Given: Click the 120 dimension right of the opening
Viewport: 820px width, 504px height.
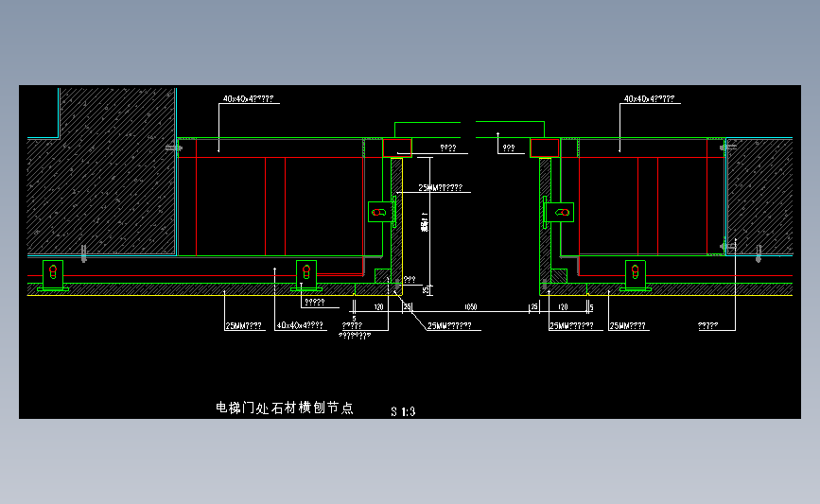Looking at the screenshot, I should (563, 307).
